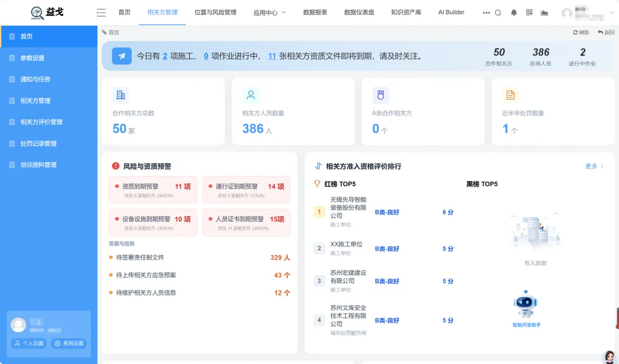Screen dimensions: 619x364
Task: Click the icon next to 培训资料管理 in sidebar
Action: point(12,165)
